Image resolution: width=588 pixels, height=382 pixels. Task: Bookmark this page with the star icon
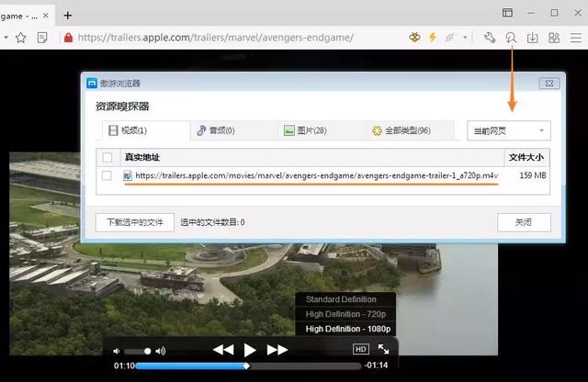point(21,38)
